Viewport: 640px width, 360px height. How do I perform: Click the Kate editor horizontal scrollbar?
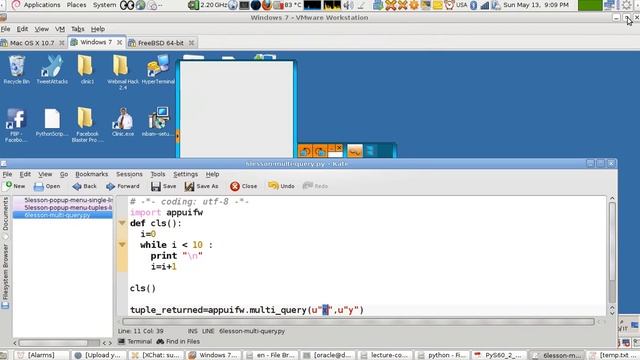[x=358, y=322]
